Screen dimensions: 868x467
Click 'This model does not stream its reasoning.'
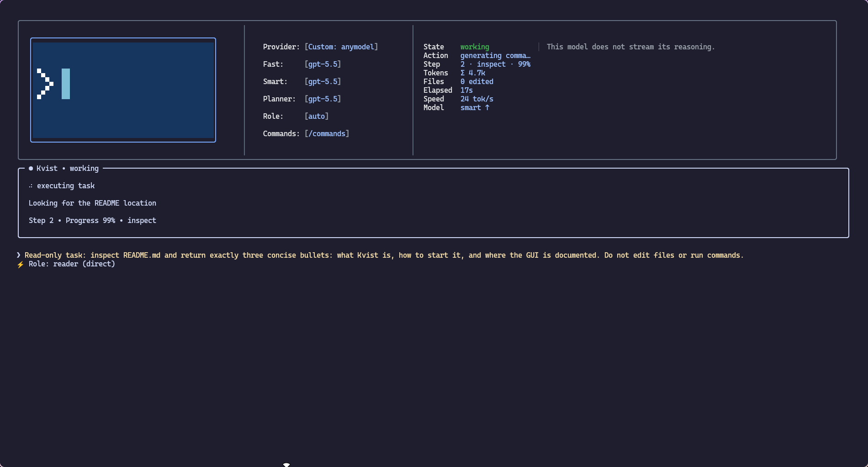coord(630,47)
